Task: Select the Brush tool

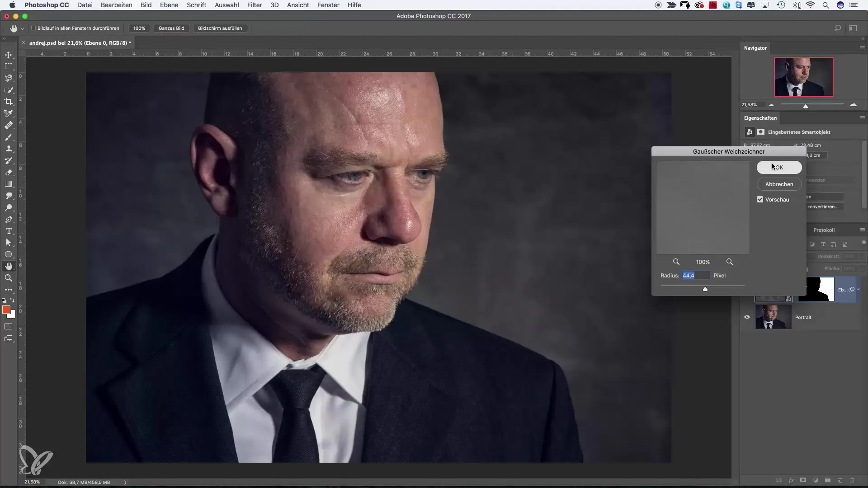Action: [9, 137]
